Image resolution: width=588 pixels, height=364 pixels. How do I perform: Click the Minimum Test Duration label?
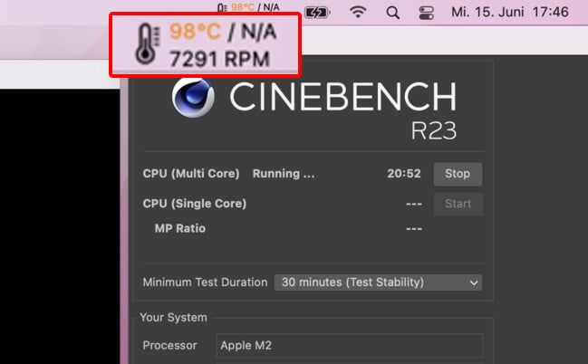pyautogui.click(x=205, y=282)
